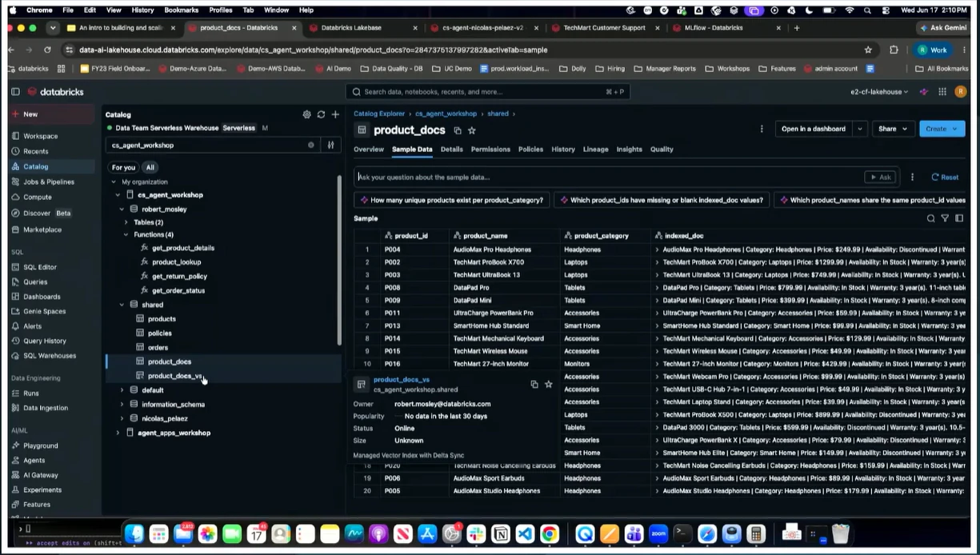This screenshot has height=555, width=980.
Task: Switch to the Insights tab
Action: click(x=629, y=150)
